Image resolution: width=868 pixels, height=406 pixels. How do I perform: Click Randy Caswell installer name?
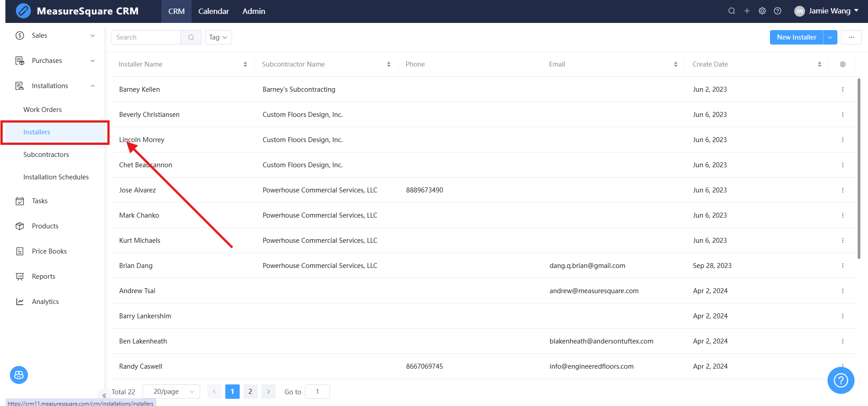click(x=141, y=366)
